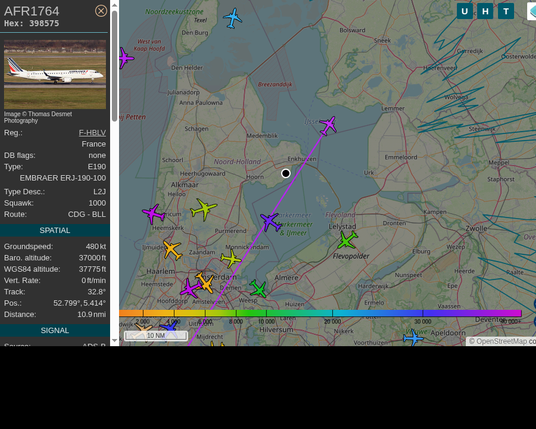Click the info panel scrollbar thumb
Image resolution: width=536 pixels, height=429 pixels.
[x=115, y=66]
